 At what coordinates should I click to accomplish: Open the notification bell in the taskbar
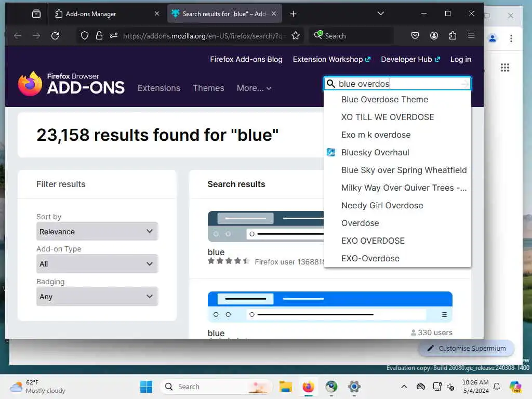pyautogui.click(x=496, y=387)
